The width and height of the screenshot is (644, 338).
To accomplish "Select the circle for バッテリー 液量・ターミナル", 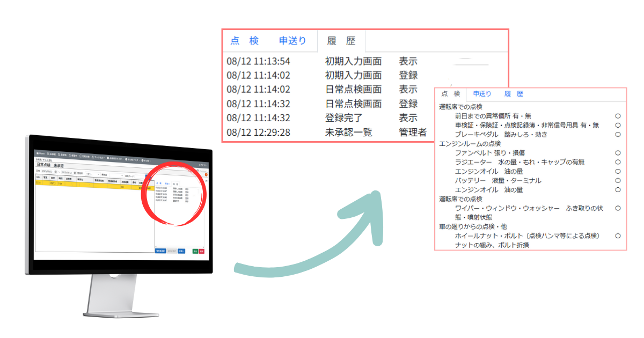I will point(618,180).
